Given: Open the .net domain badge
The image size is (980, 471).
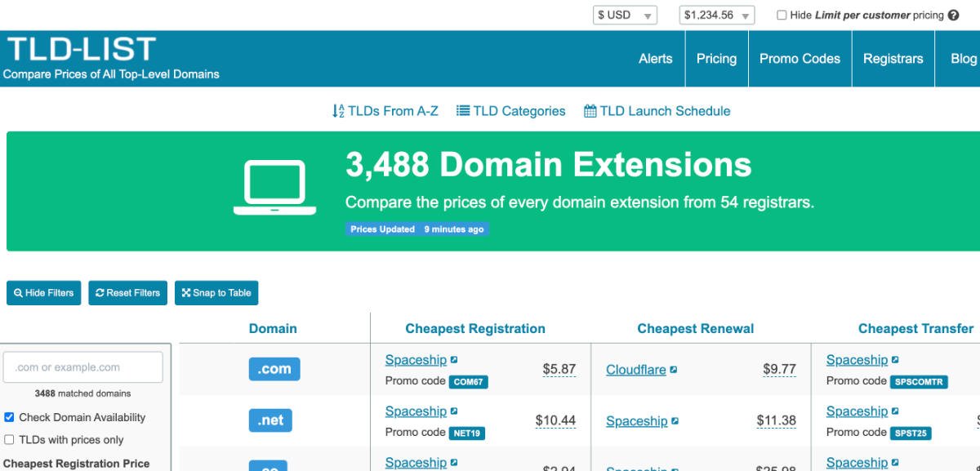Looking at the screenshot, I should point(270,420).
